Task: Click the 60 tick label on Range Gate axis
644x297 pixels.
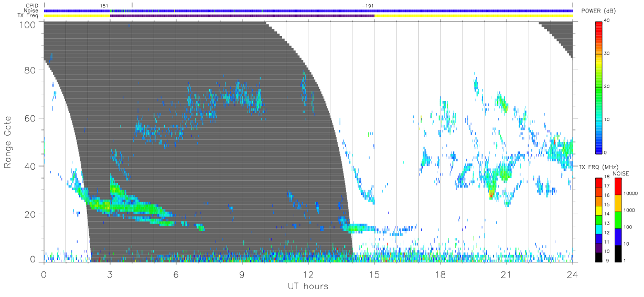Action: [x=31, y=118]
